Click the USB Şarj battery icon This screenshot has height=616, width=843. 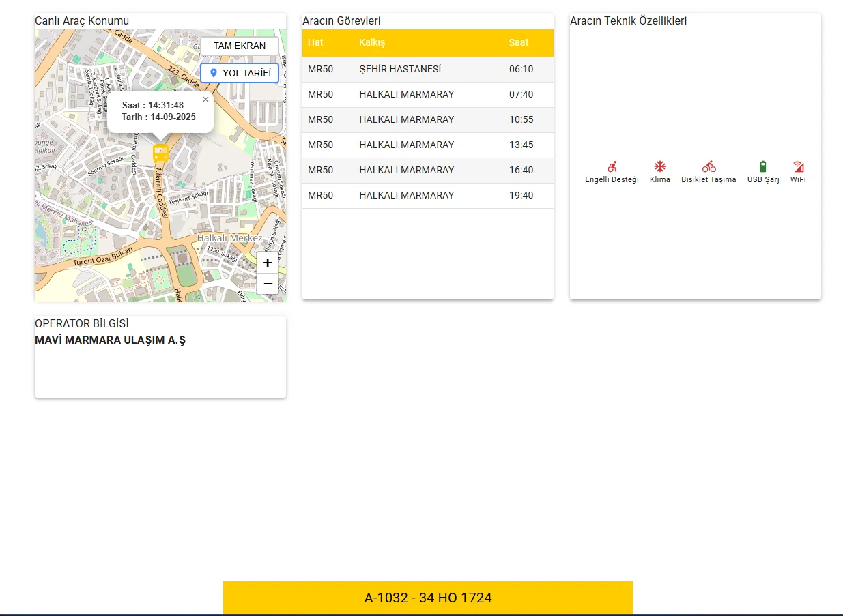coord(762,166)
